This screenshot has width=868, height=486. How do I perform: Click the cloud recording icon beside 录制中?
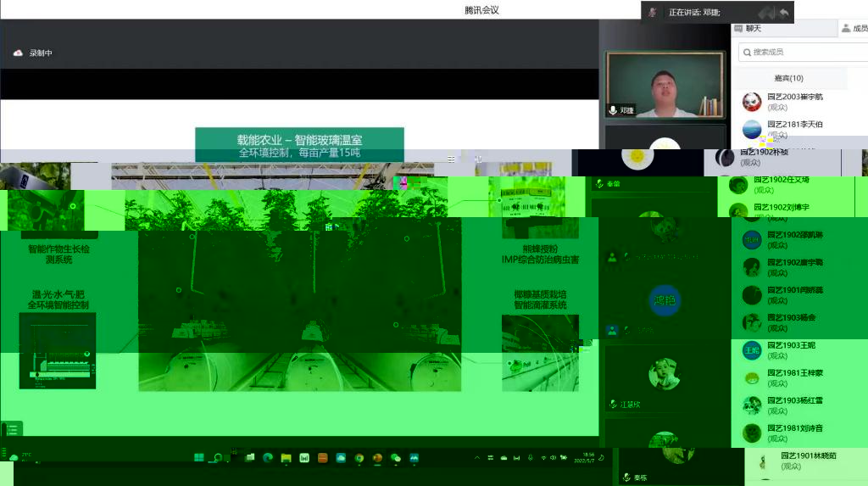18,53
